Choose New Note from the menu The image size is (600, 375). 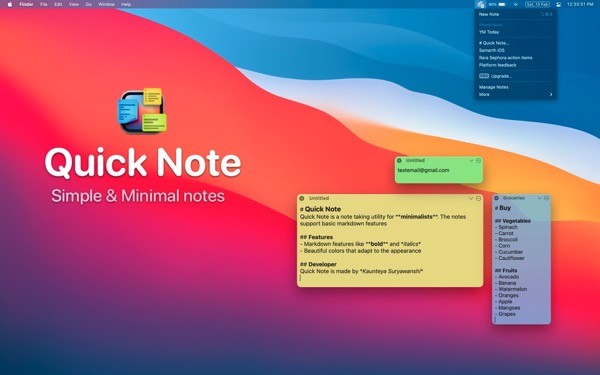pos(515,14)
